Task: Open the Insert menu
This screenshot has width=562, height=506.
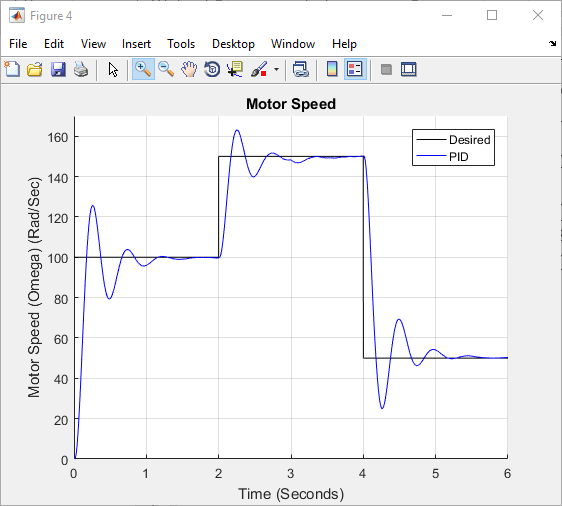Action: click(136, 44)
